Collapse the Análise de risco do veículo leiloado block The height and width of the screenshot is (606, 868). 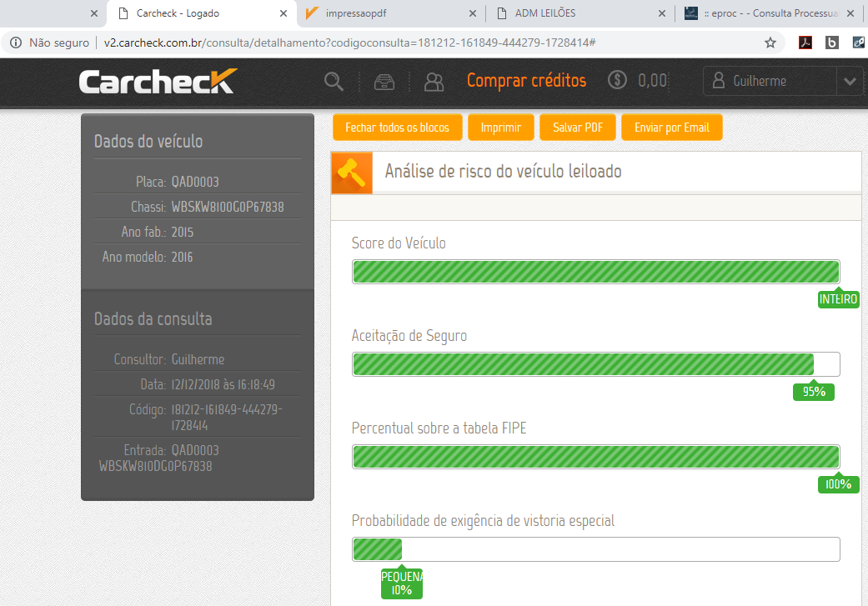click(595, 172)
